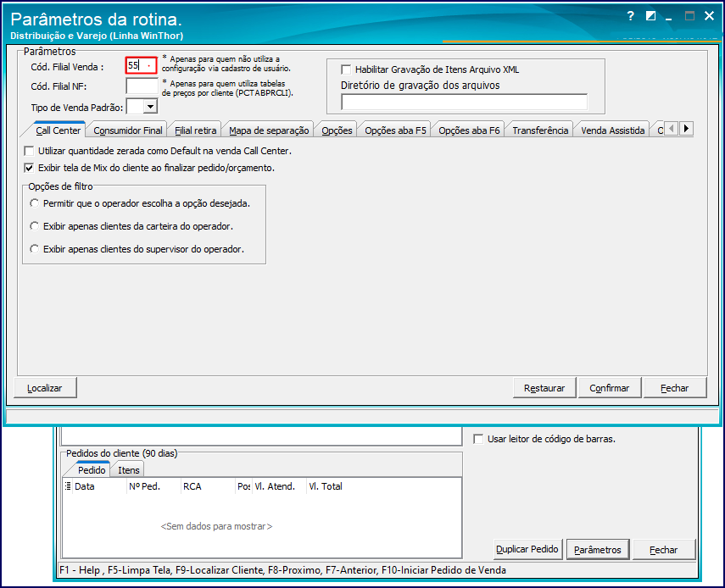This screenshot has width=725, height=588.
Task: Switch to Opções aba F5 tab
Action: click(x=395, y=130)
